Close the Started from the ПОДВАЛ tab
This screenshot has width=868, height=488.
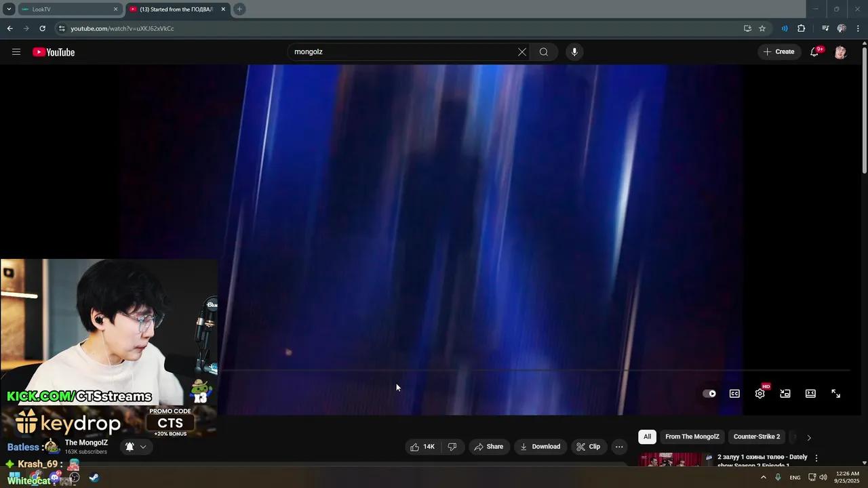[x=223, y=9]
